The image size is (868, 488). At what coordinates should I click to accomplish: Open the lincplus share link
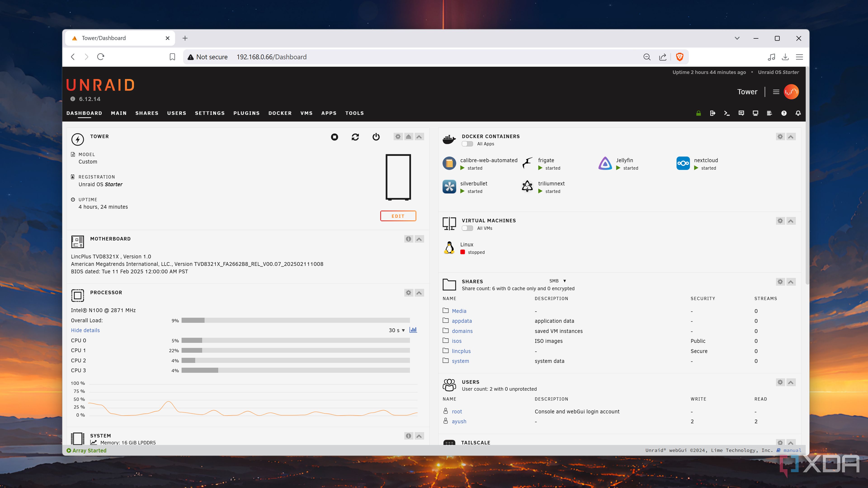click(461, 351)
